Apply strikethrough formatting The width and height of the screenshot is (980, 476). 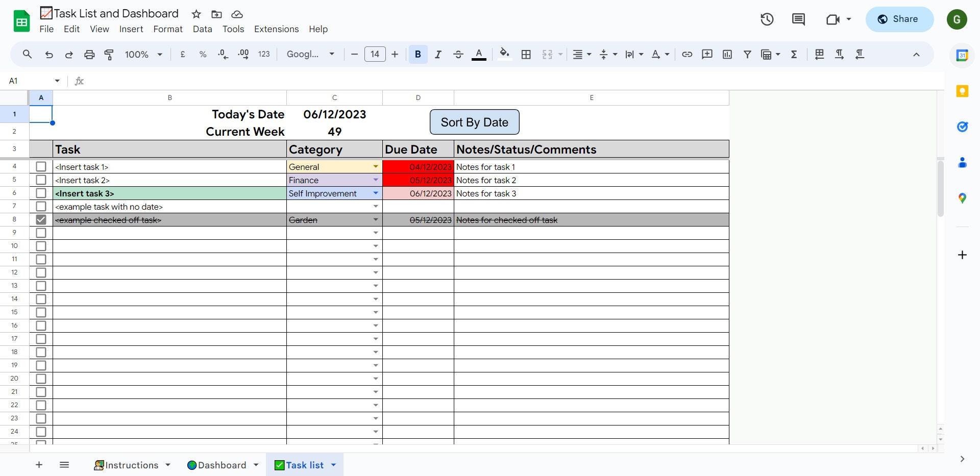pyautogui.click(x=458, y=54)
